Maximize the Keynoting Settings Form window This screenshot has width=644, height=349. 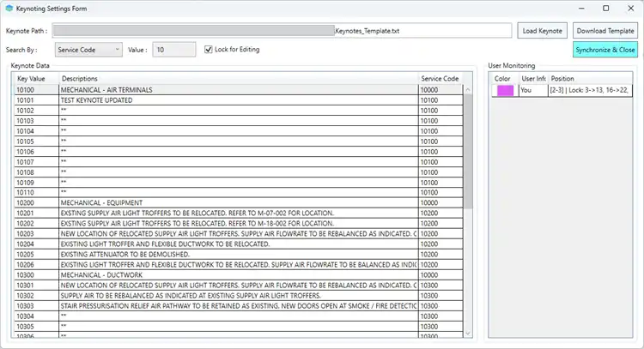606,9
